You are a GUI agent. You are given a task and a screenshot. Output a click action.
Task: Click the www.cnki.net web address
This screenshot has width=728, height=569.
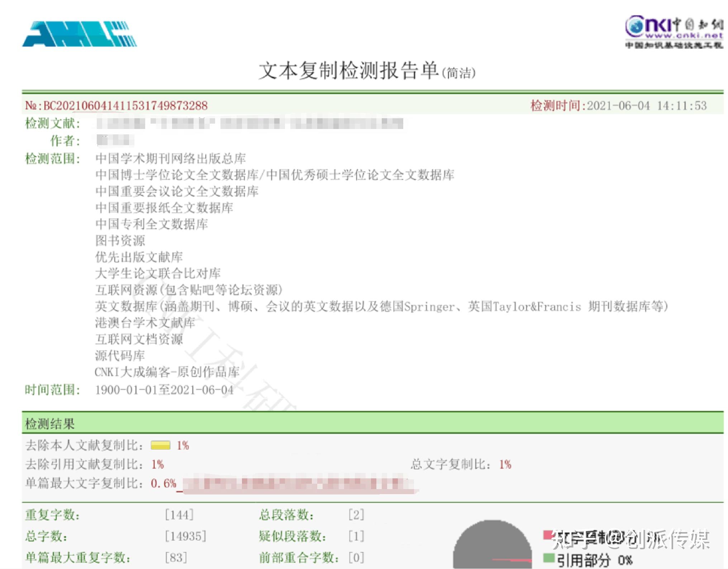coord(684,35)
